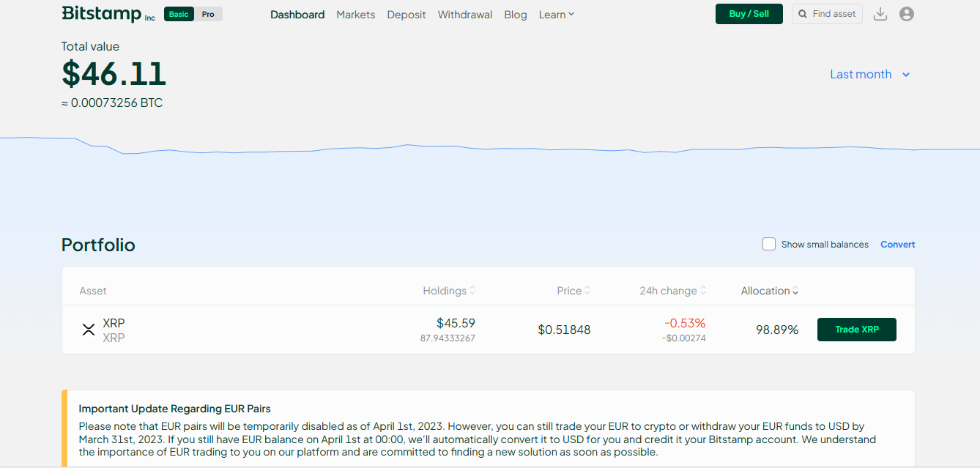Open the user account profile icon
The height and width of the screenshot is (468, 980).
pyautogui.click(x=907, y=14)
